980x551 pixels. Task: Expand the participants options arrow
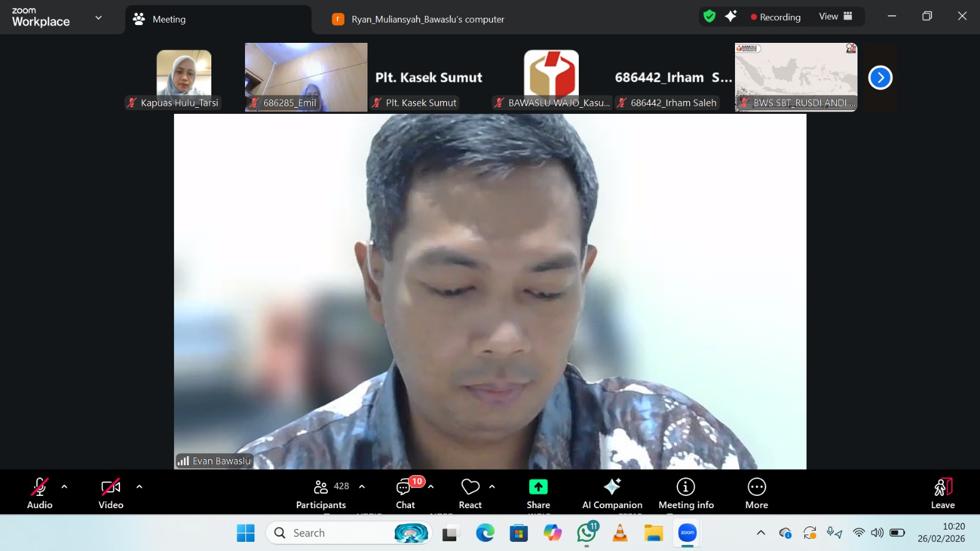(x=362, y=487)
